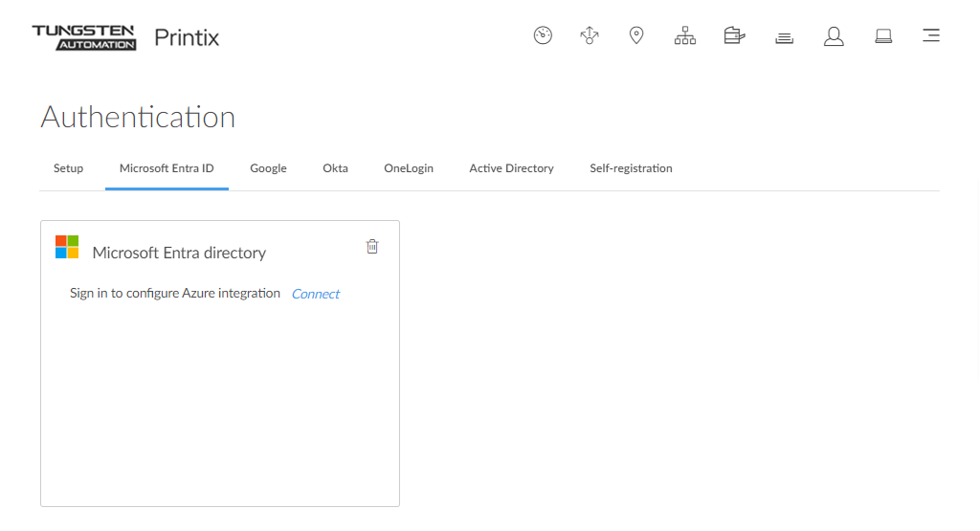Click the Tungsten Automation logo

pos(84,37)
